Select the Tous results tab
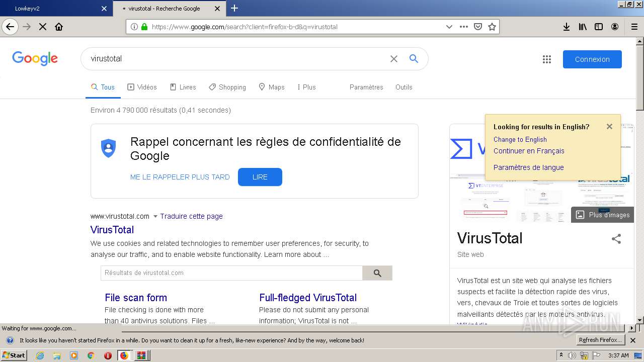The image size is (644, 362). coord(103,87)
